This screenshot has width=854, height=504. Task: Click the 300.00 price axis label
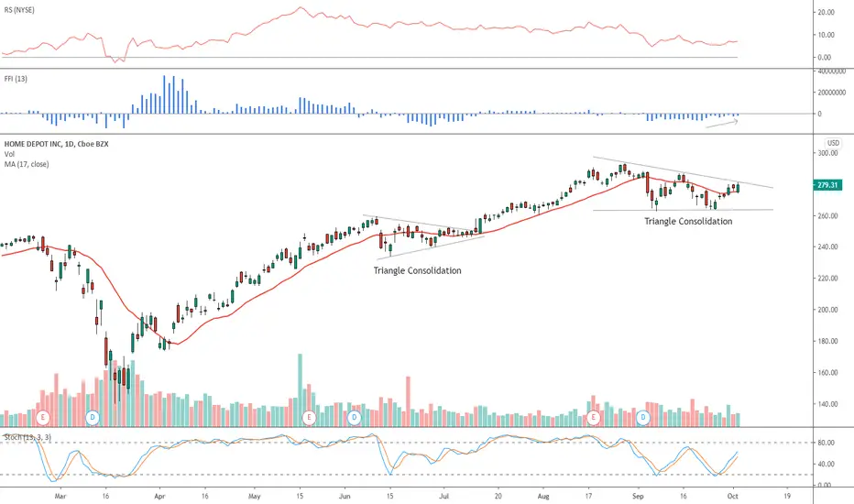827,153
